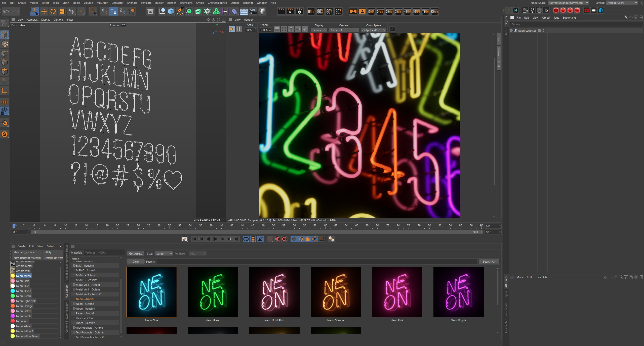Pause the Arnold IPR render

(x=239, y=29)
